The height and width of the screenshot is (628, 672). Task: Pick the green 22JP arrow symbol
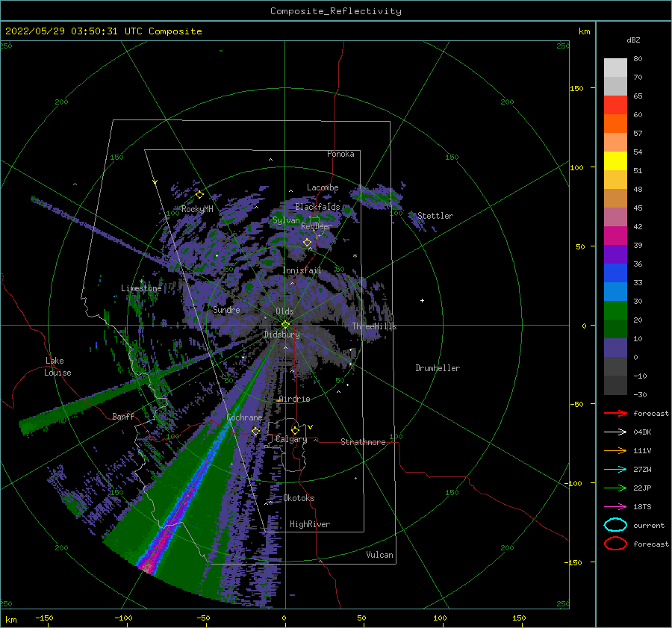pyautogui.click(x=615, y=488)
